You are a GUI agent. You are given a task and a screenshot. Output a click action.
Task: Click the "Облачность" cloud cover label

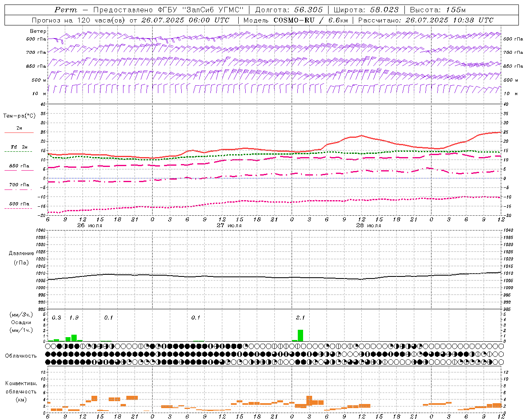click(x=21, y=356)
